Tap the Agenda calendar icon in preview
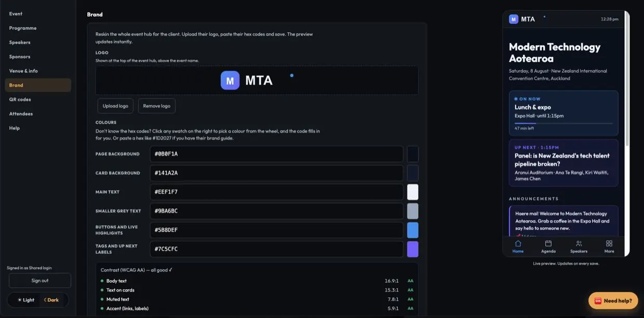Viewport: 644px width, 318px height. tap(548, 243)
